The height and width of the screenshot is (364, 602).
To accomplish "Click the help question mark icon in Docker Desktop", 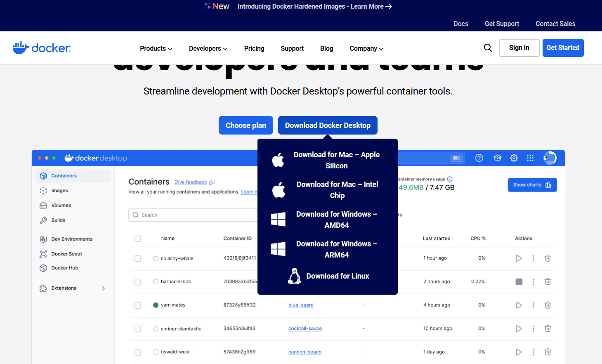I will 479,158.
